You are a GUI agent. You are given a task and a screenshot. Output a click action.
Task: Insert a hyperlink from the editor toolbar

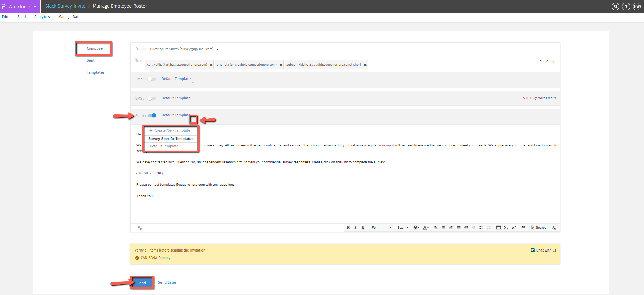523,227
